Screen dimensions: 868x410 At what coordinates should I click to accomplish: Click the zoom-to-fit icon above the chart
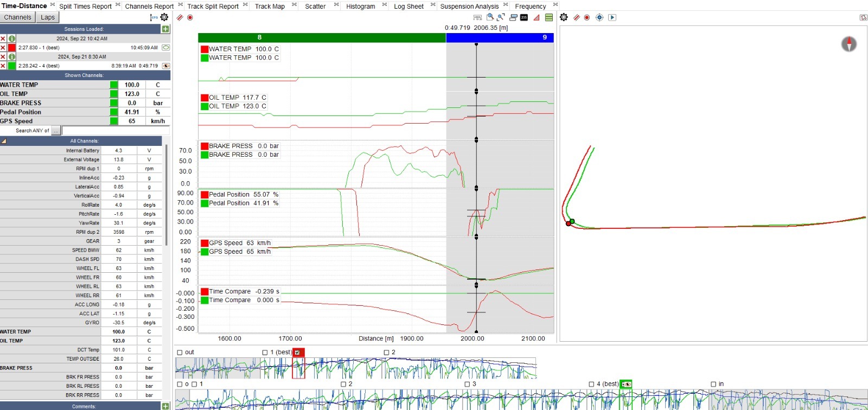[x=501, y=17]
